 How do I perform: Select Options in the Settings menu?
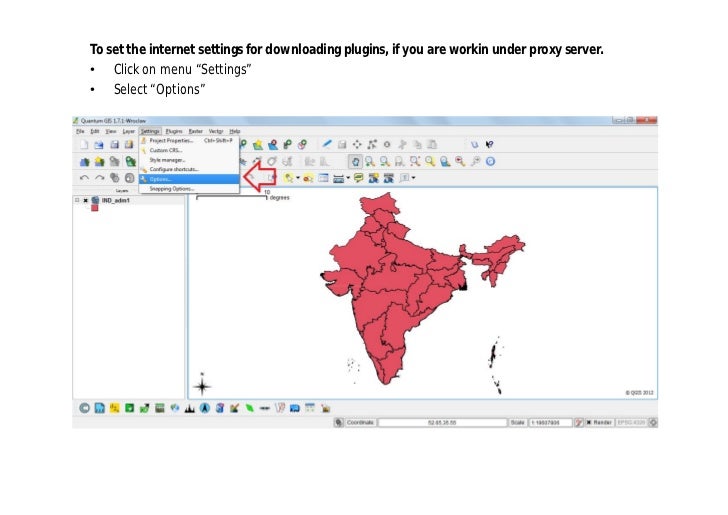[189, 179]
